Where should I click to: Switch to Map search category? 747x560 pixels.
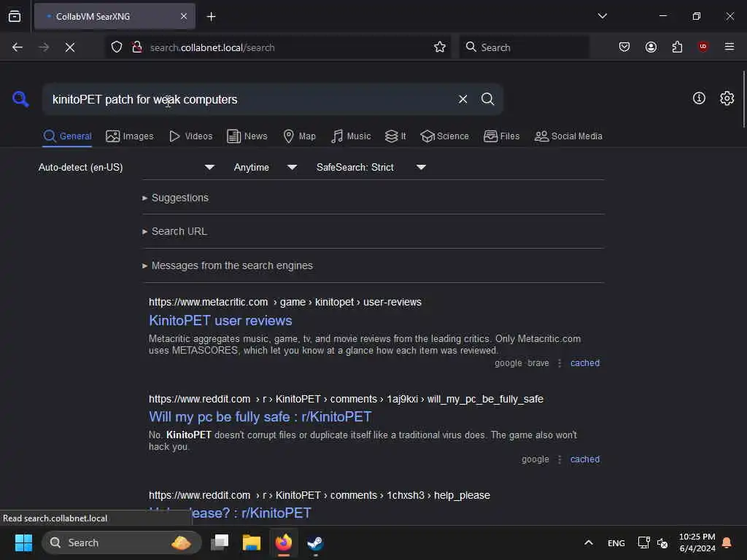299,136
